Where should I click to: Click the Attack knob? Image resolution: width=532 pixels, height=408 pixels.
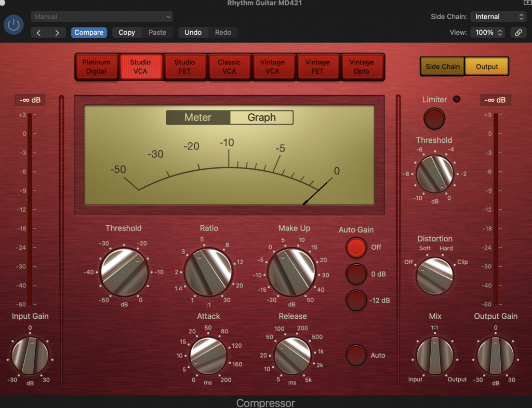(x=208, y=356)
